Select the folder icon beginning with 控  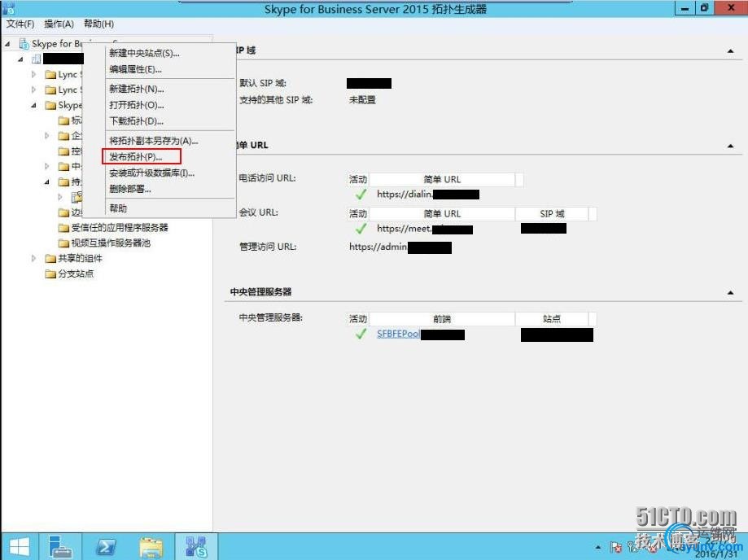(63, 151)
